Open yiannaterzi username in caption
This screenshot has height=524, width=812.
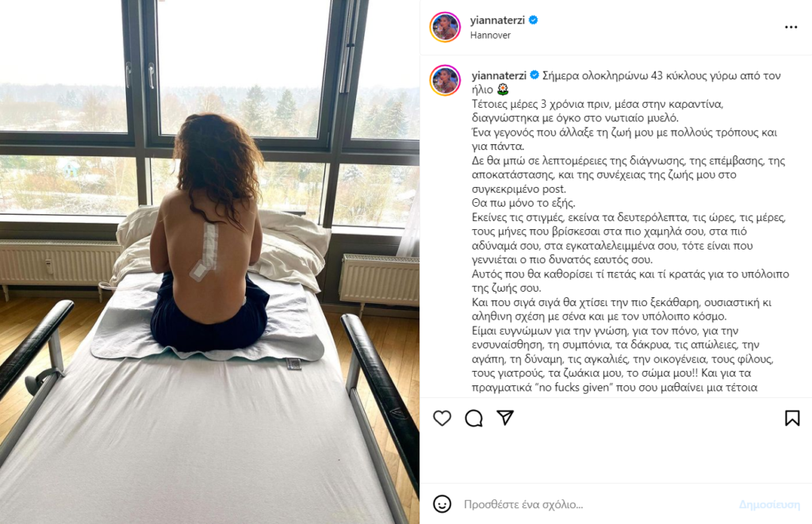pos(499,75)
